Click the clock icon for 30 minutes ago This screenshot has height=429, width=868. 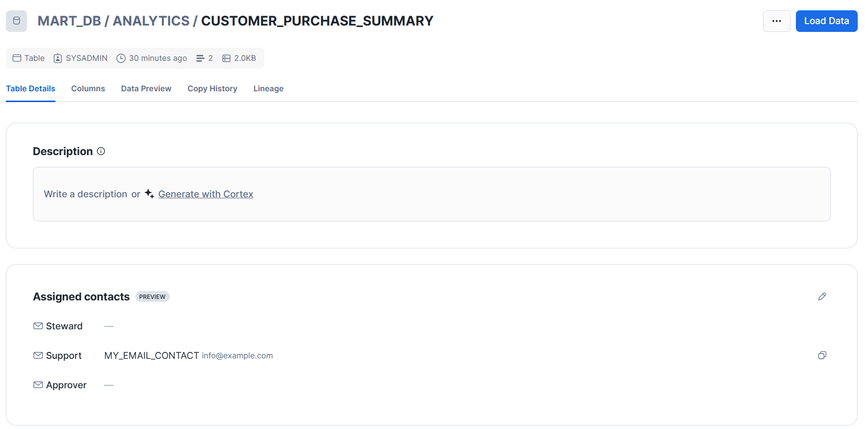(x=121, y=58)
